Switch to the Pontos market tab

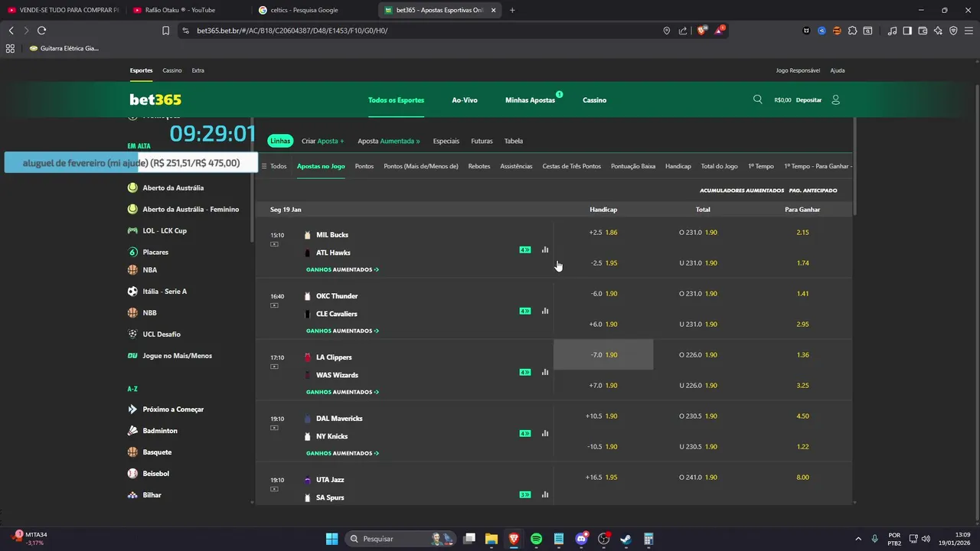click(x=364, y=166)
